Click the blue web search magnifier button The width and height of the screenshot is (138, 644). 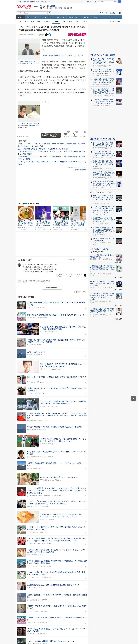pos(120,2)
